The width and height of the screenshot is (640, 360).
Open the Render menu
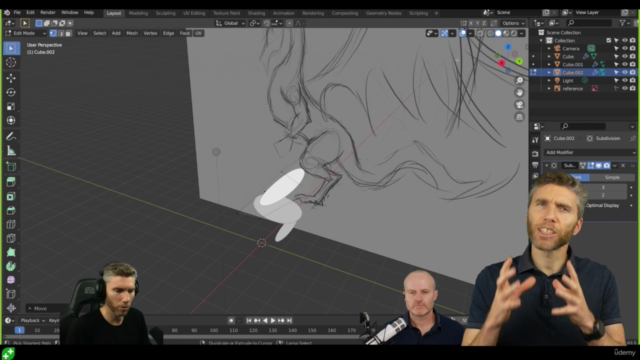click(48, 13)
